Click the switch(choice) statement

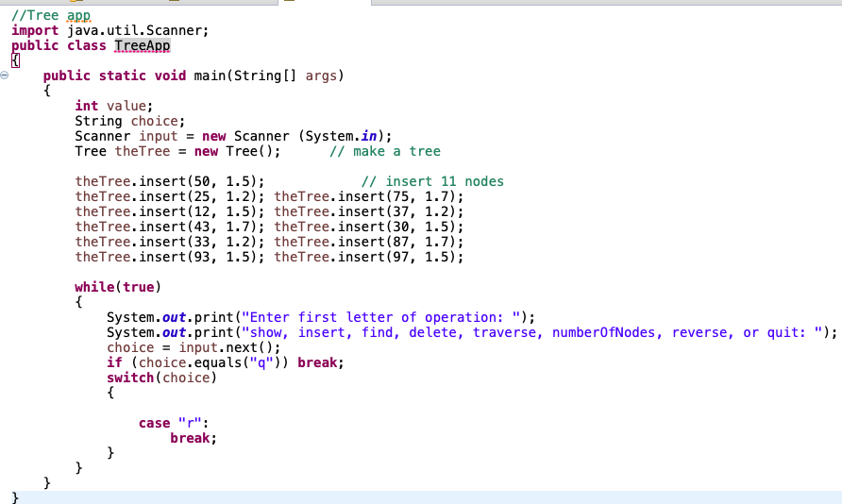(x=161, y=378)
